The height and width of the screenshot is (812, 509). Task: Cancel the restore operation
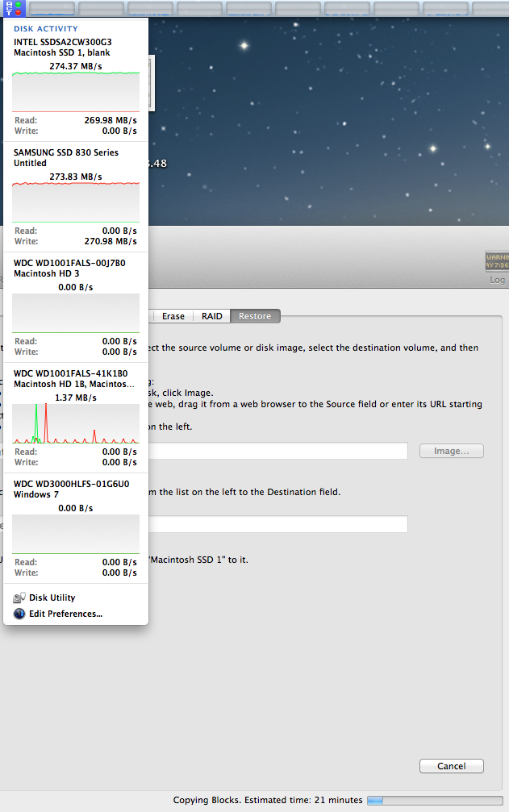[x=452, y=766]
